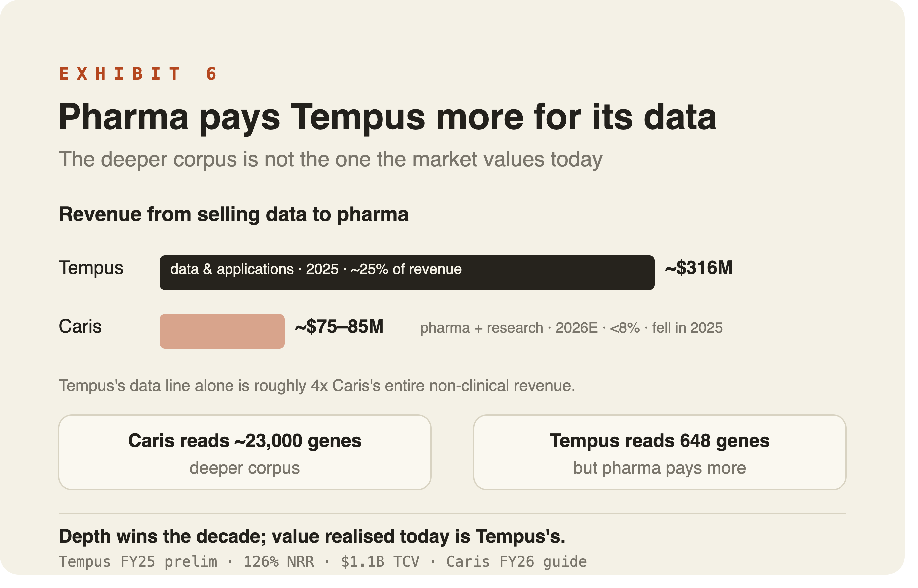This screenshot has width=918, height=588.
Task: Click the subtitle about deeper corpus
Action: 331,159
